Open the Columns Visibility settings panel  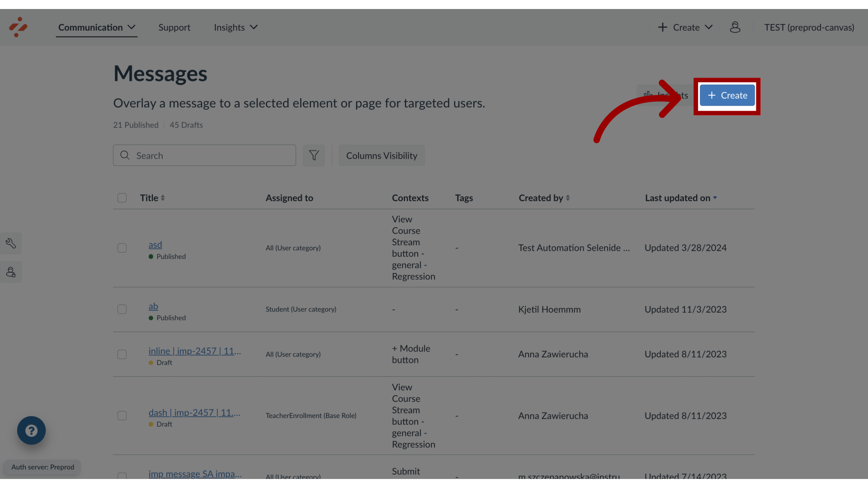pyautogui.click(x=382, y=155)
